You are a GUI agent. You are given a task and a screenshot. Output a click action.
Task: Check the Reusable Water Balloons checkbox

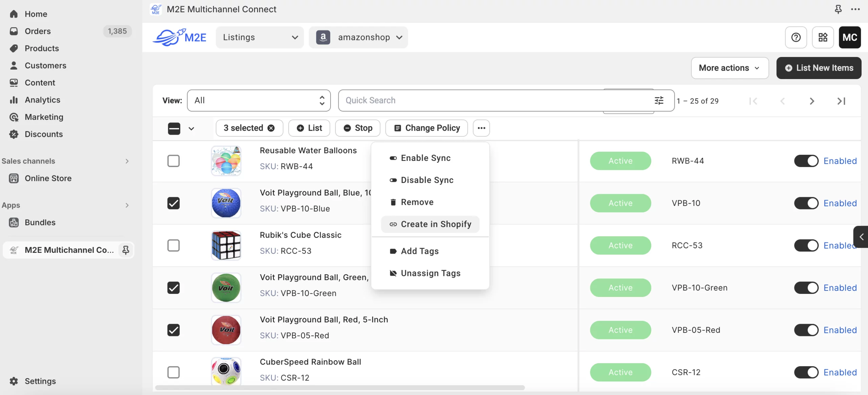173,161
